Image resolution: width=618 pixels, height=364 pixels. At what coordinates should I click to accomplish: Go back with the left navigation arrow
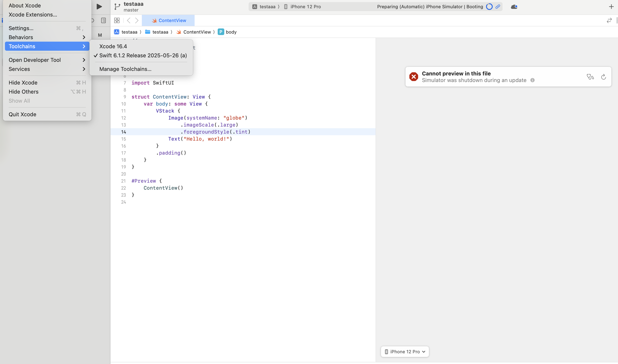click(x=128, y=20)
